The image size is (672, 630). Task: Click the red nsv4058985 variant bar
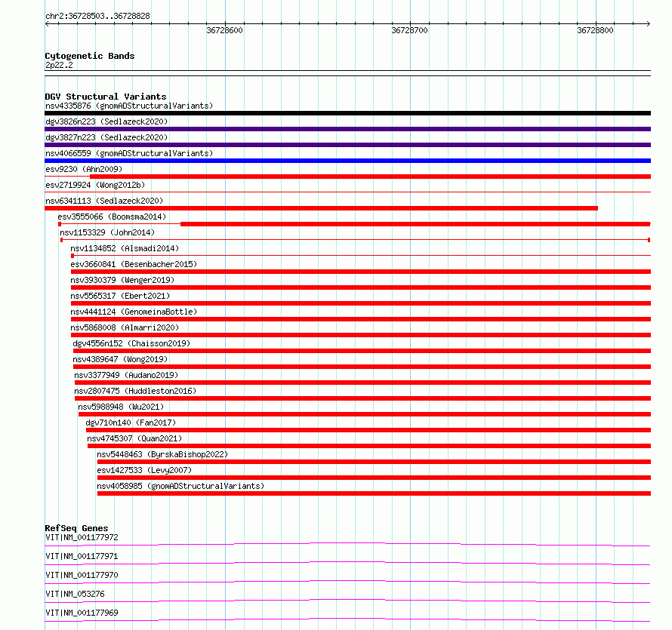tap(375, 493)
